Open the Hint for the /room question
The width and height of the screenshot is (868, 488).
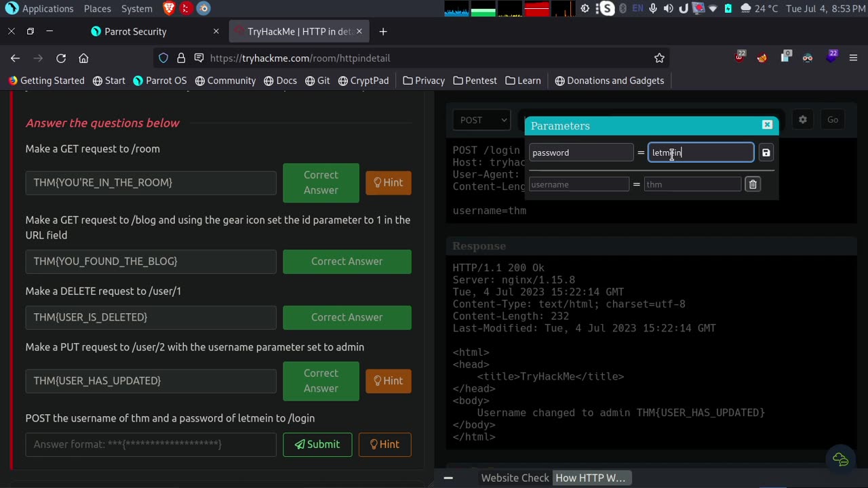click(x=389, y=182)
